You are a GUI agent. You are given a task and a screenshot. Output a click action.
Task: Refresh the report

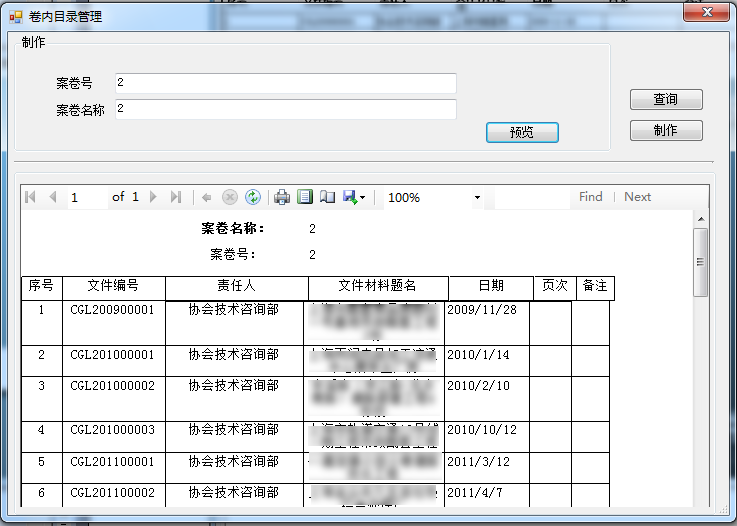253,197
